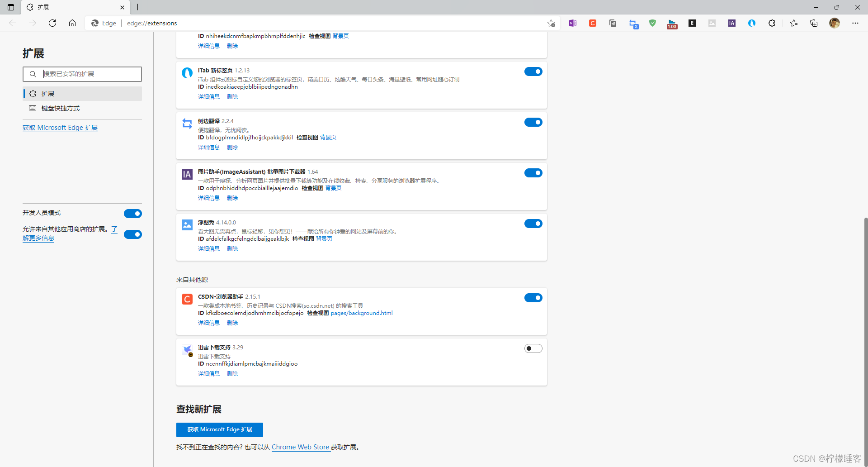Image resolution: width=868 pixels, height=467 pixels.
Task: Disable the 图片助手 ImageAssistant toggle
Action: click(x=533, y=173)
